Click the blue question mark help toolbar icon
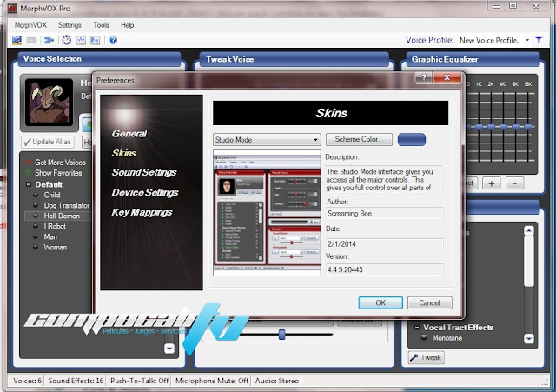 pyautogui.click(x=113, y=40)
